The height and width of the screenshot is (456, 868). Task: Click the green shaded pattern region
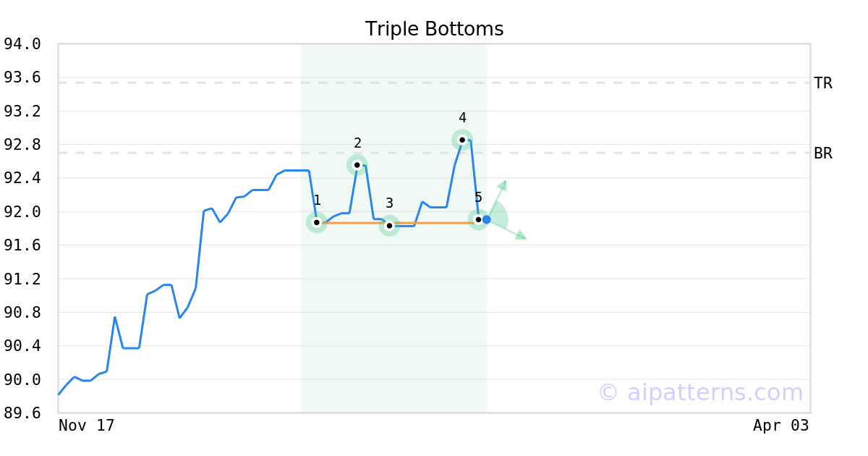click(394, 326)
